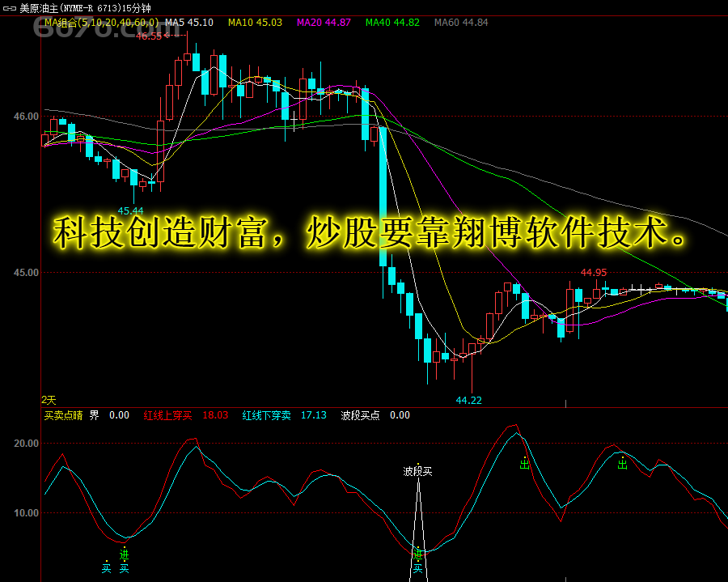The height and width of the screenshot is (582, 728).
Task: Open the 买卖点睛 indicator name
Action: [63, 415]
